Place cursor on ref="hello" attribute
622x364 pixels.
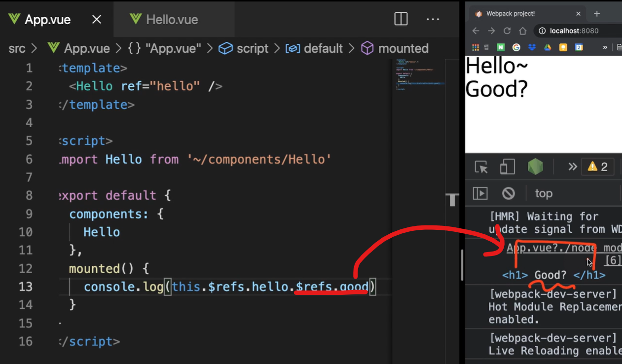[x=160, y=86]
